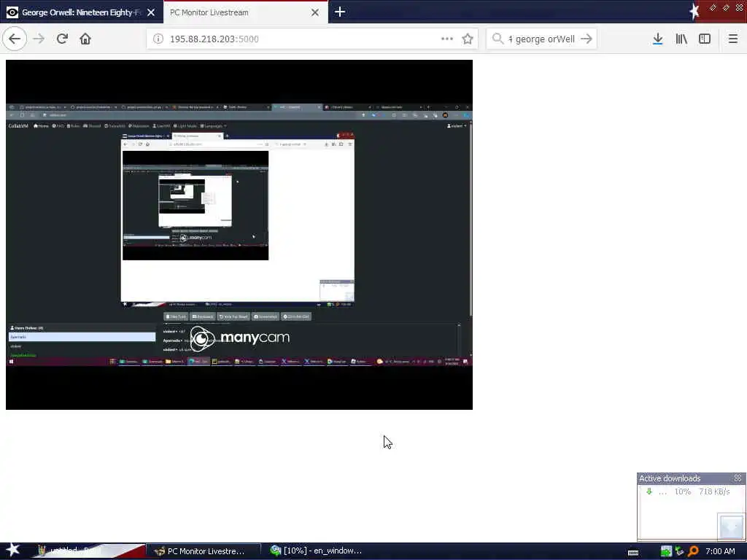Click the download drop target thumbnail

(731, 526)
